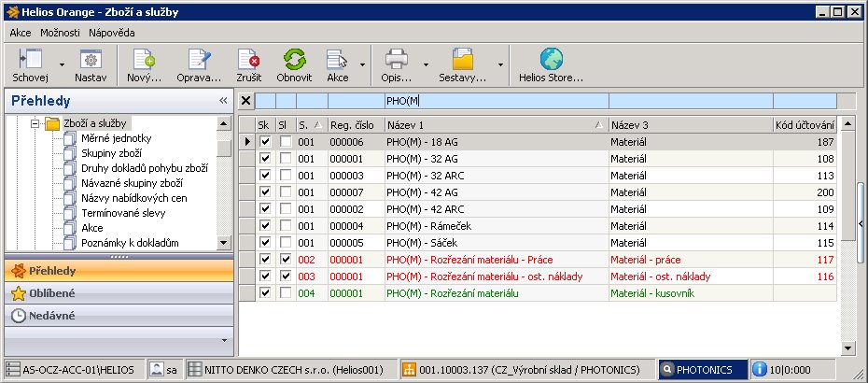Toggle Sl checkbox for PHO(M) - Sáček
Image resolution: width=868 pixels, height=383 pixels.
pyautogui.click(x=285, y=243)
